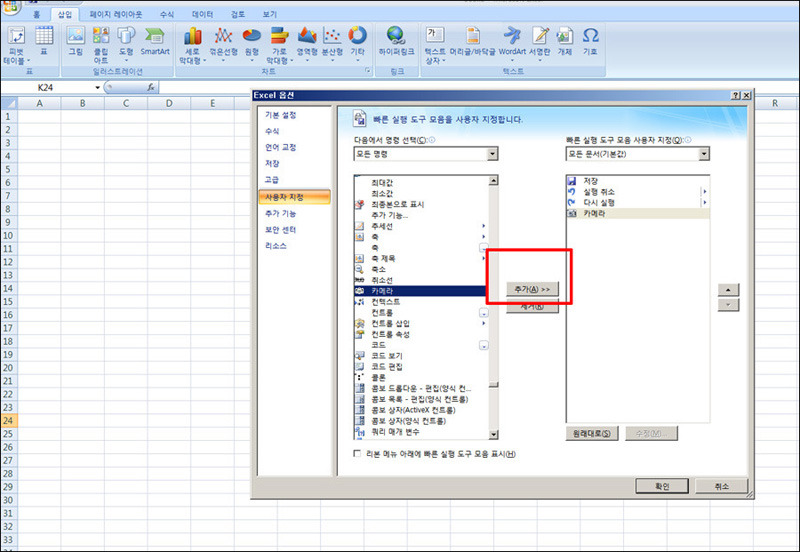The image size is (800, 552).
Task: Switch to the 페이지 레이아웃 ribbon tab
Action: click(x=116, y=14)
